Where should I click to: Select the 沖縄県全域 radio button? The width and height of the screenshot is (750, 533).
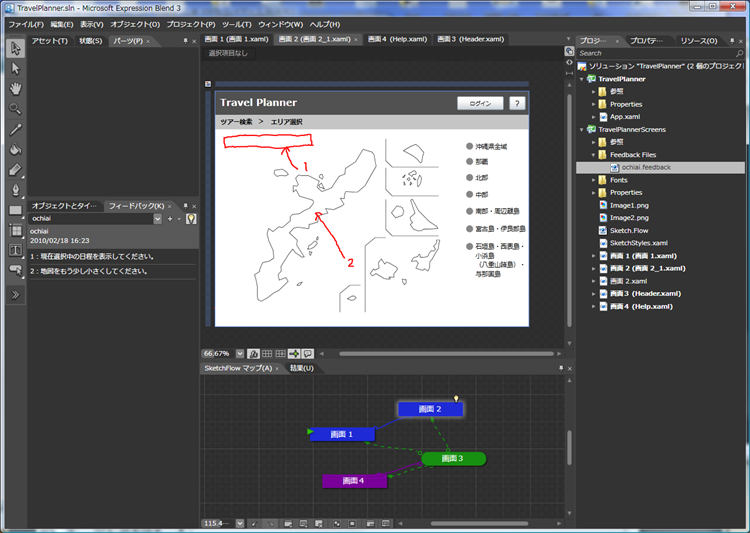coord(469,146)
